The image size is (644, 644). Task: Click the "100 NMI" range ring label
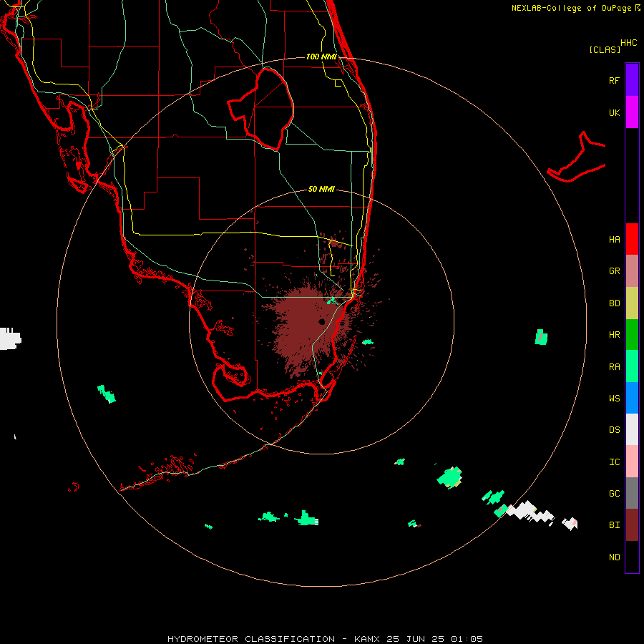(x=321, y=57)
